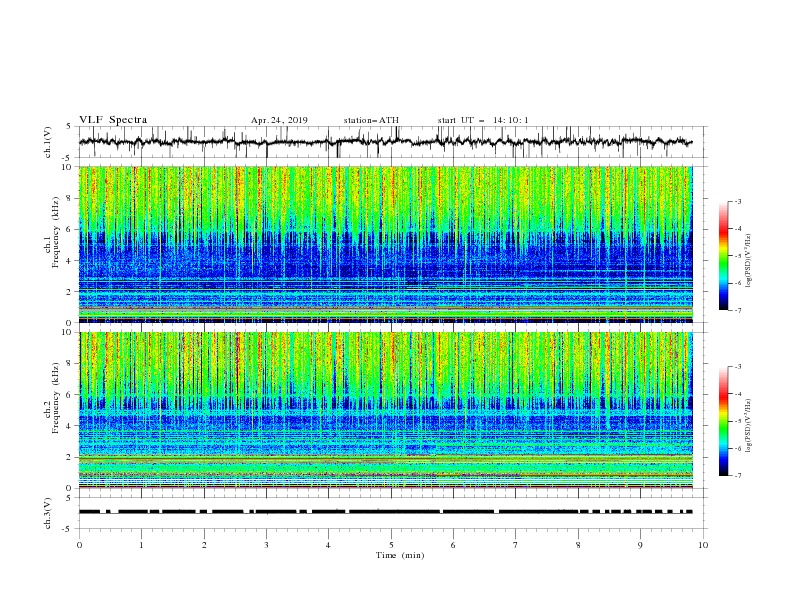Viewport: 792px width, 612px height.
Task: Click the time axis tick label "3"
Action: tap(266, 545)
